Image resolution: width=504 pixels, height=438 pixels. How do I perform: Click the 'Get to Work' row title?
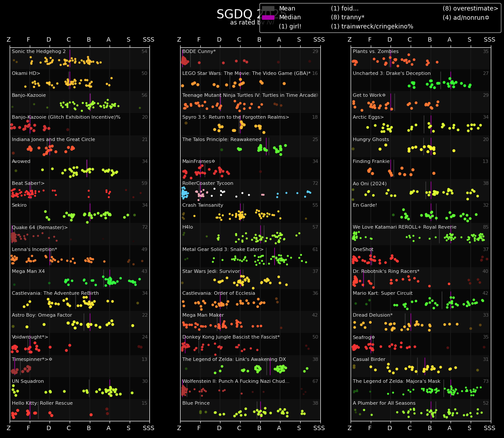click(369, 95)
